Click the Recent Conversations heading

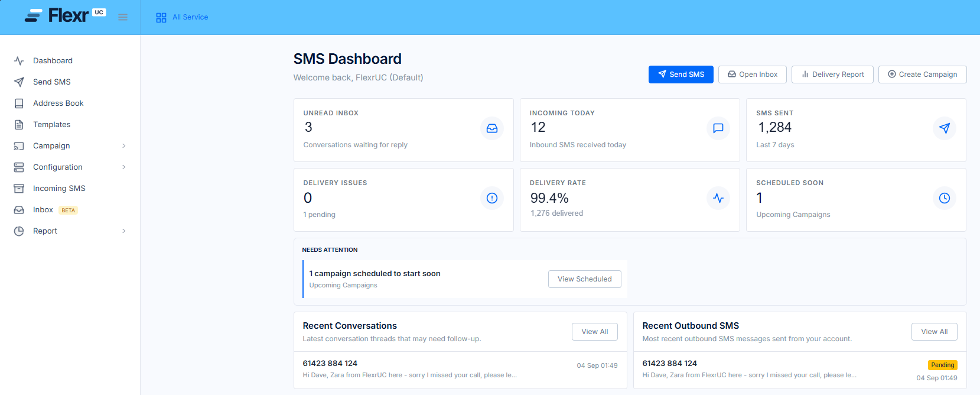pyautogui.click(x=350, y=326)
